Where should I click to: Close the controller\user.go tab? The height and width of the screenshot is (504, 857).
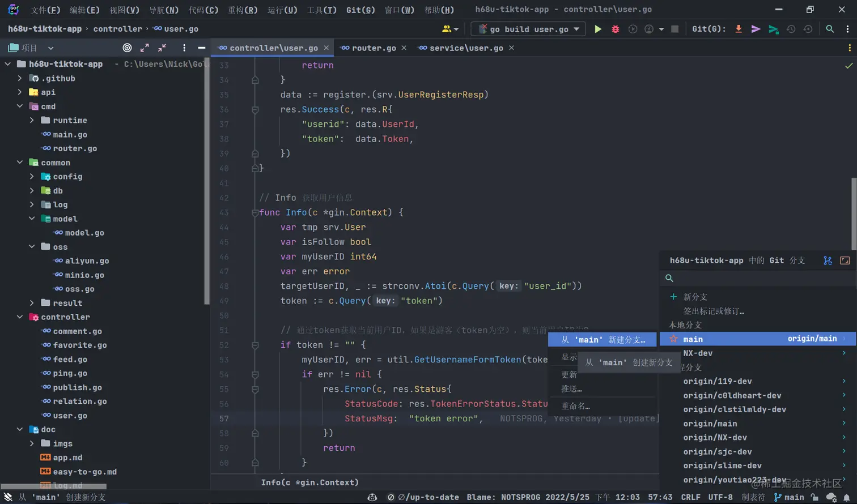point(326,48)
